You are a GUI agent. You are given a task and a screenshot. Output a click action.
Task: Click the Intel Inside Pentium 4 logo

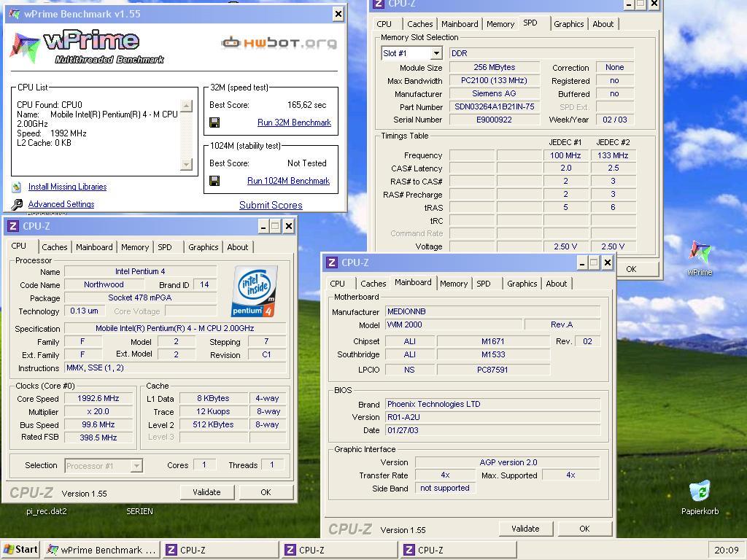point(255,292)
